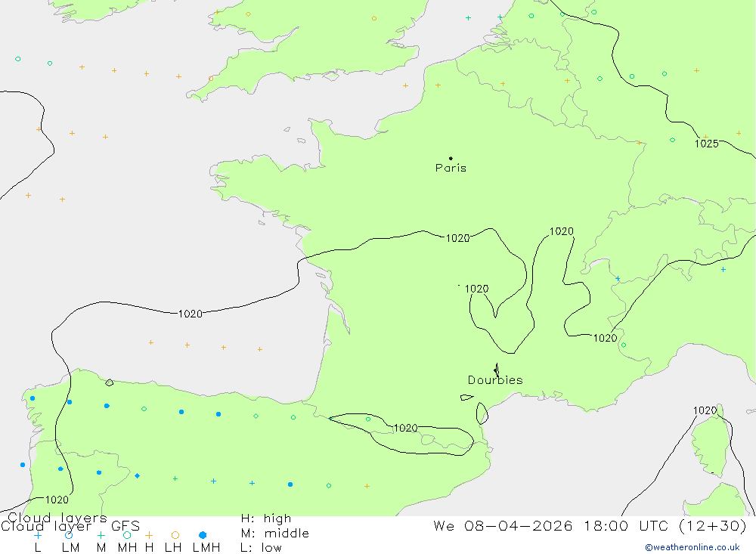Click the "(12+30)" forecast run text
756x554 pixels.
click(713, 525)
